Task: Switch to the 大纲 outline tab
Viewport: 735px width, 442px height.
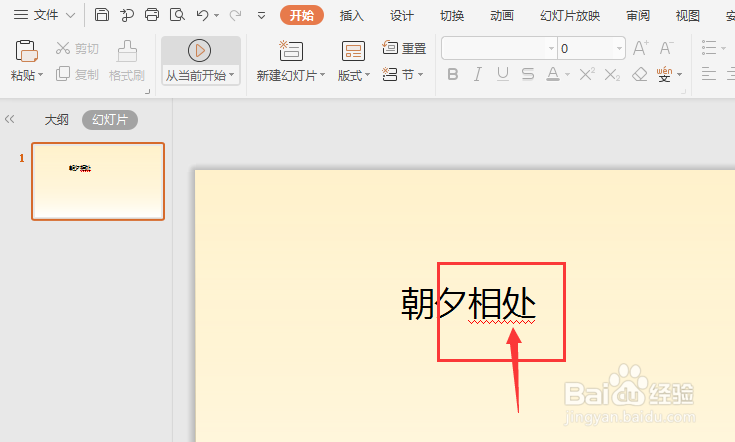Action: 56,120
